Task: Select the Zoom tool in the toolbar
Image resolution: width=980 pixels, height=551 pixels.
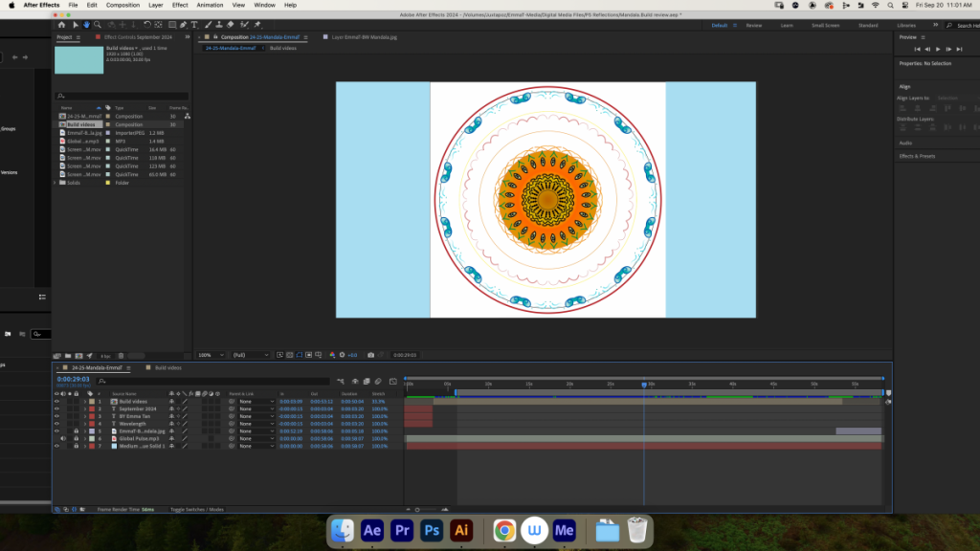Action: click(x=98, y=24)
